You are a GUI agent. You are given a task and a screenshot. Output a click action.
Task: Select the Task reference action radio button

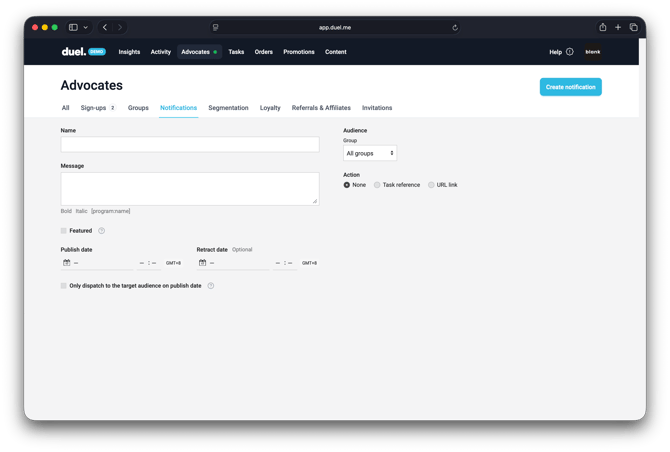[377, 185]
